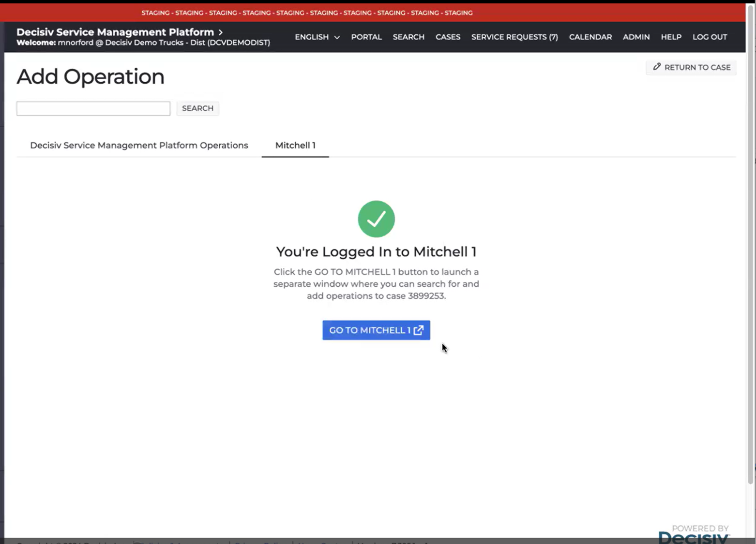Focus the operation search input field
The image size is (756, 544).
tap(93, 108)
